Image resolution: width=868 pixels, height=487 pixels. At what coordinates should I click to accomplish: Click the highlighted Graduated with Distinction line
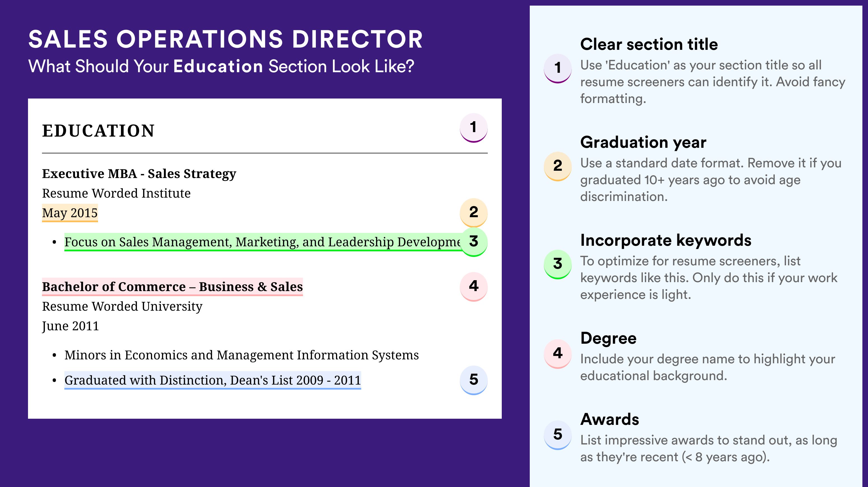tap(213, 380)
